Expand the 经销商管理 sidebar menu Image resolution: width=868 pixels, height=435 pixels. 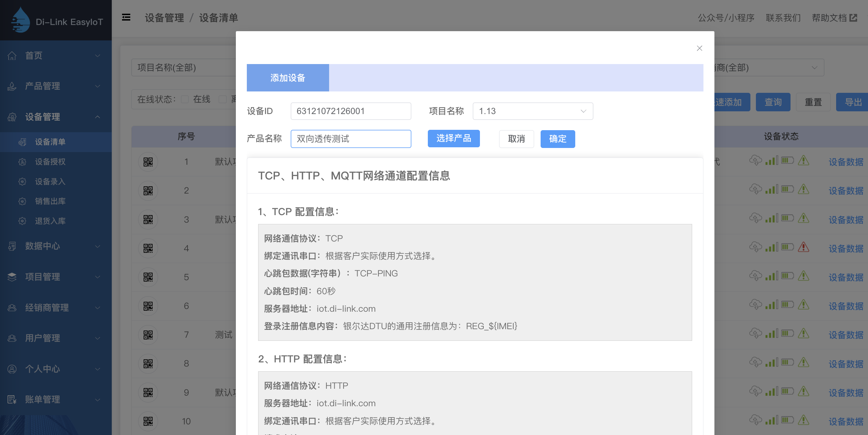point(56,308)
